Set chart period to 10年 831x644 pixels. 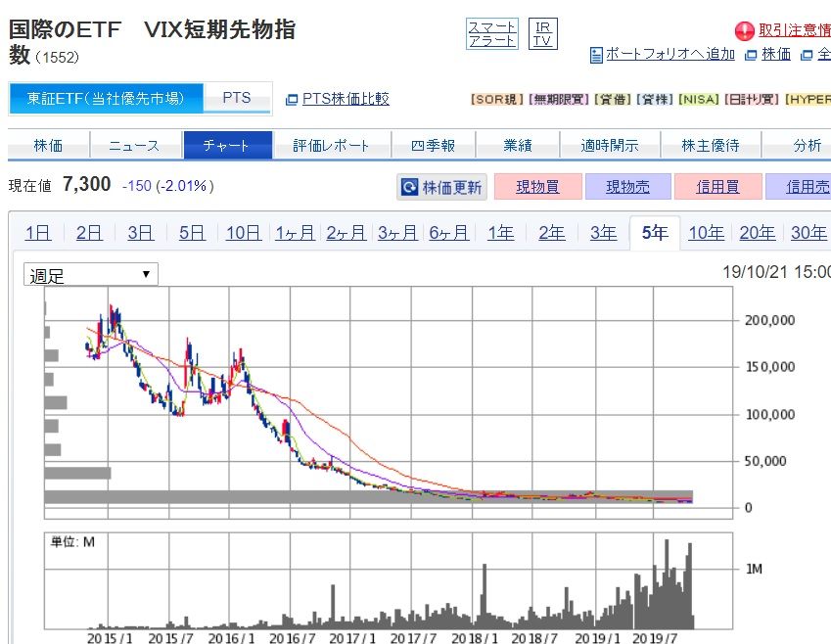[706, 233]
